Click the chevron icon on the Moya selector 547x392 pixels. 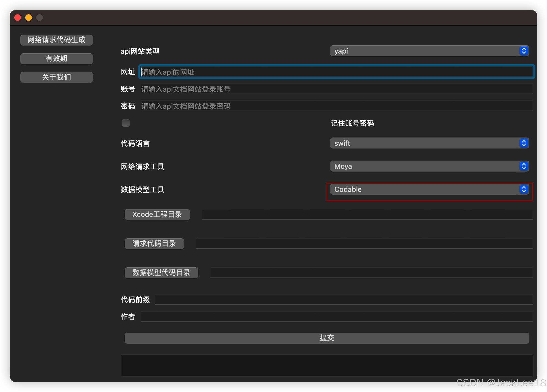tap(524, 166)
